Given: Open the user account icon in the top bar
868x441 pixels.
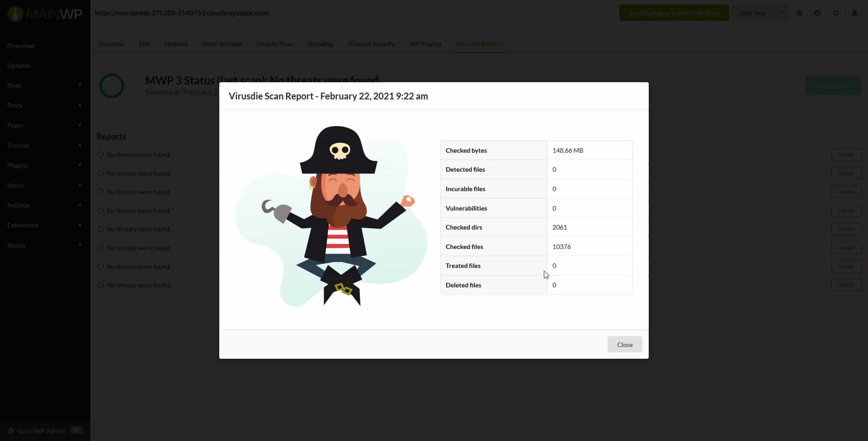Looking at the screenshot, I should 854,13.
